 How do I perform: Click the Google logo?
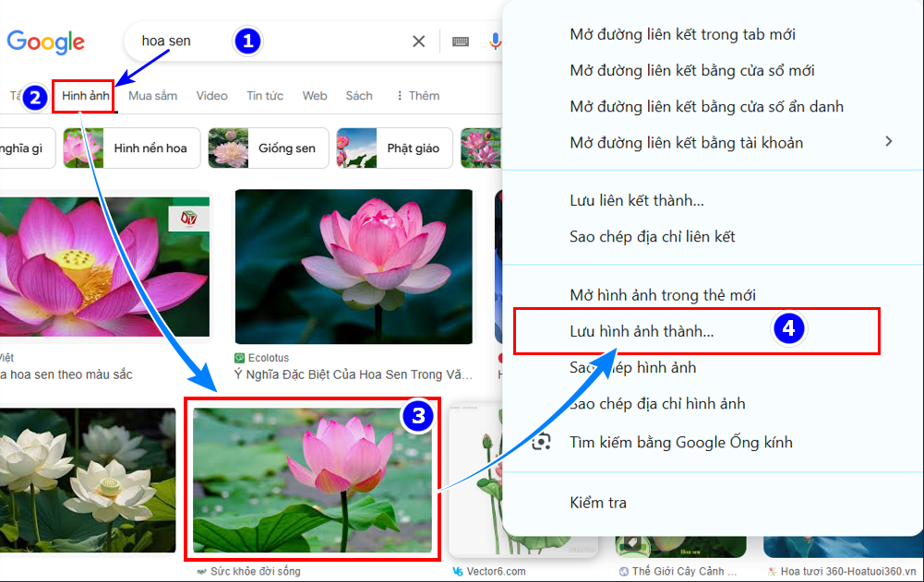tap(45, 42)
